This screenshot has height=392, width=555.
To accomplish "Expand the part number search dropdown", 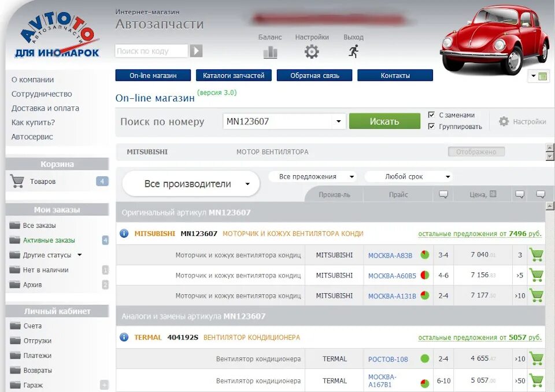I will pos(338,121).
